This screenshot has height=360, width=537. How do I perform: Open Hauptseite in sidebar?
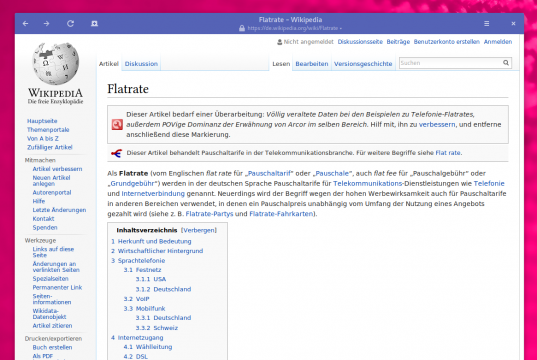point(42,121)
